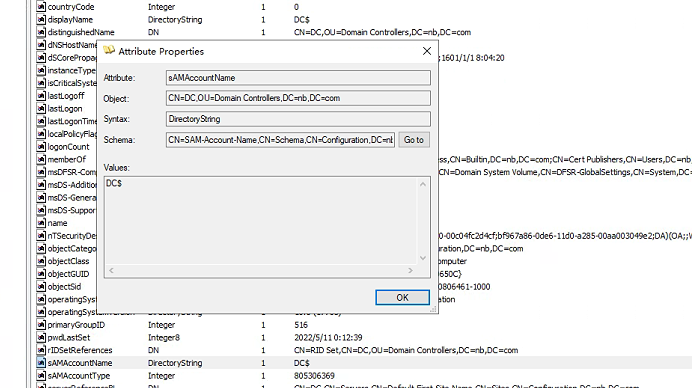This screenshot has height=388, width=692.
Task: Select the lastLogoff attribute name
Action: point(66,96)
